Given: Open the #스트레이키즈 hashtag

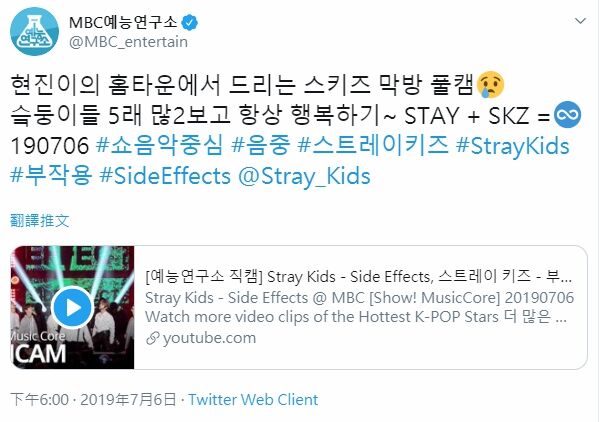Looking at the screenshot, I should point(373,146).
